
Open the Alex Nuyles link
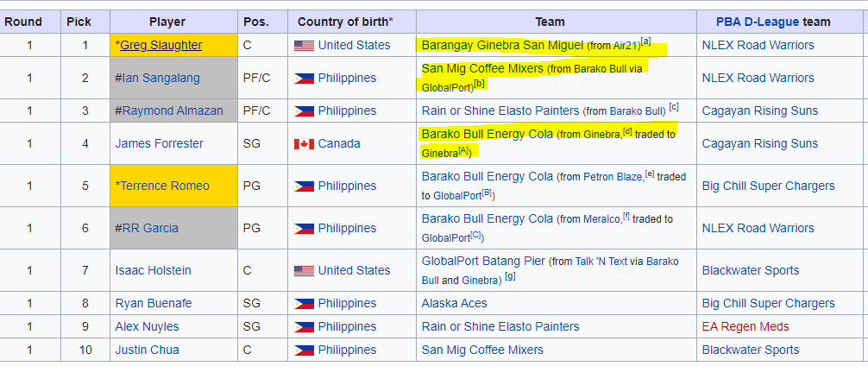148,327
